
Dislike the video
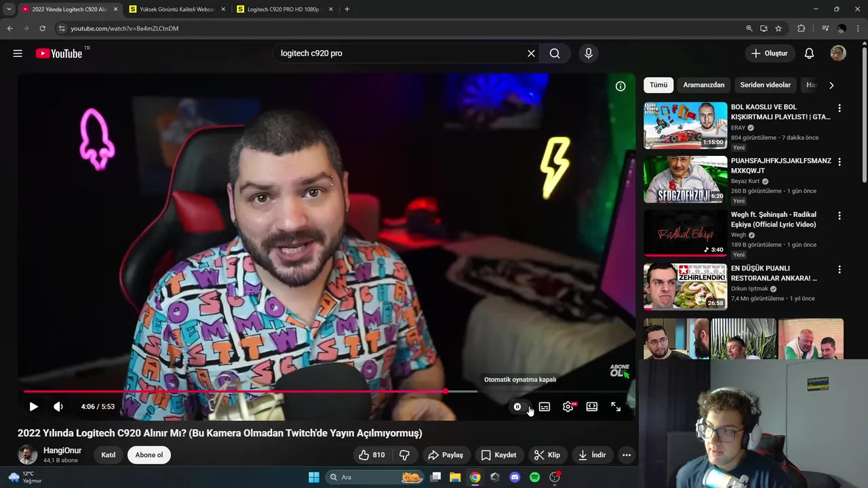[x=405, y=455]
